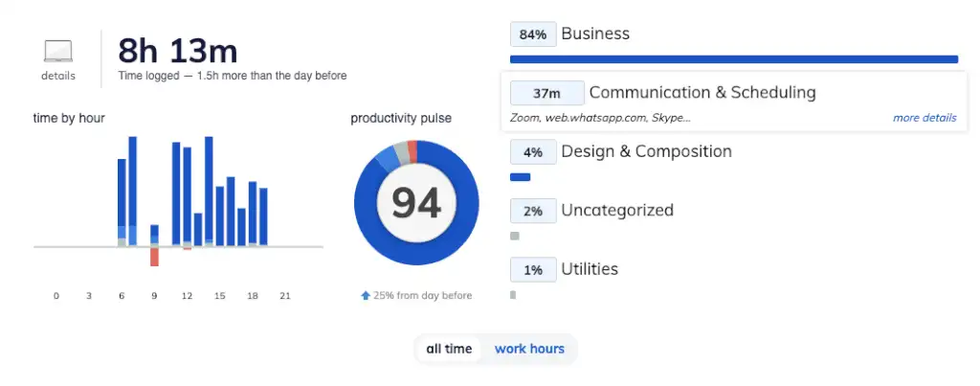Expand Design & Composition category
Screen dimensions: 980x386
(x=646, y=151)
